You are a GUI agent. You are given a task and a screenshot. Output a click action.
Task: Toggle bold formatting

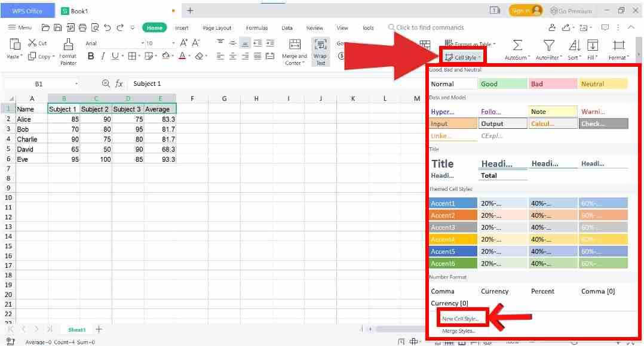coord(90,55)
